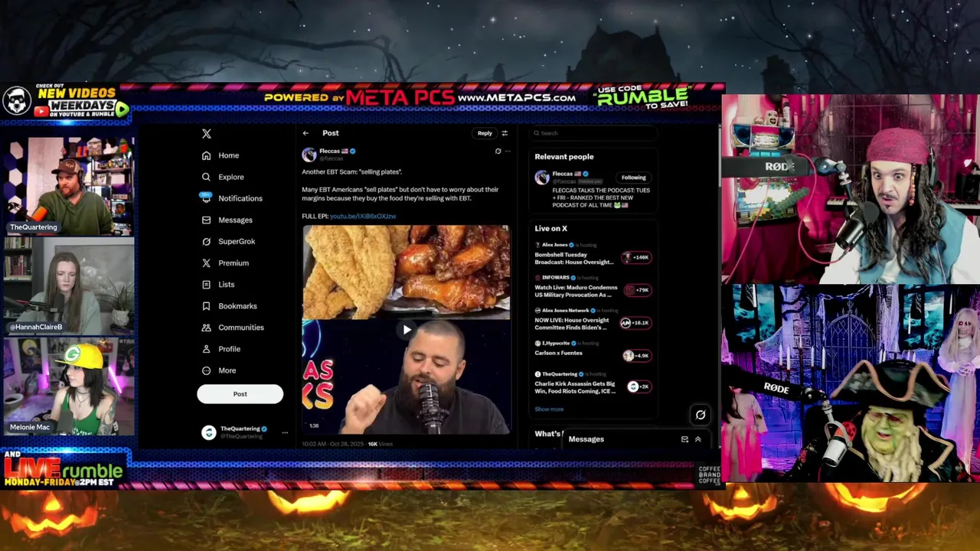The image size is (980, 551).
Task: Click the floating Grok button above Messages
Action: pyautogui.click(x=700, y=415)
